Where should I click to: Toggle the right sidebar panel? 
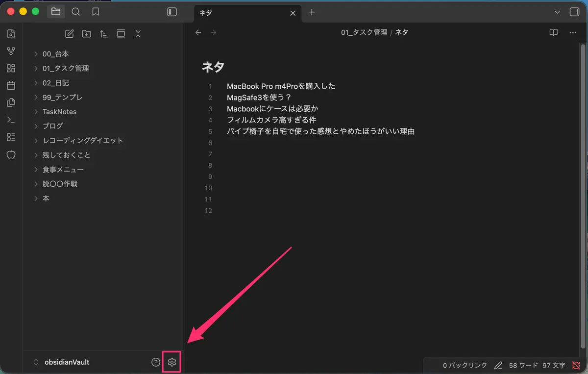[575, 12]
